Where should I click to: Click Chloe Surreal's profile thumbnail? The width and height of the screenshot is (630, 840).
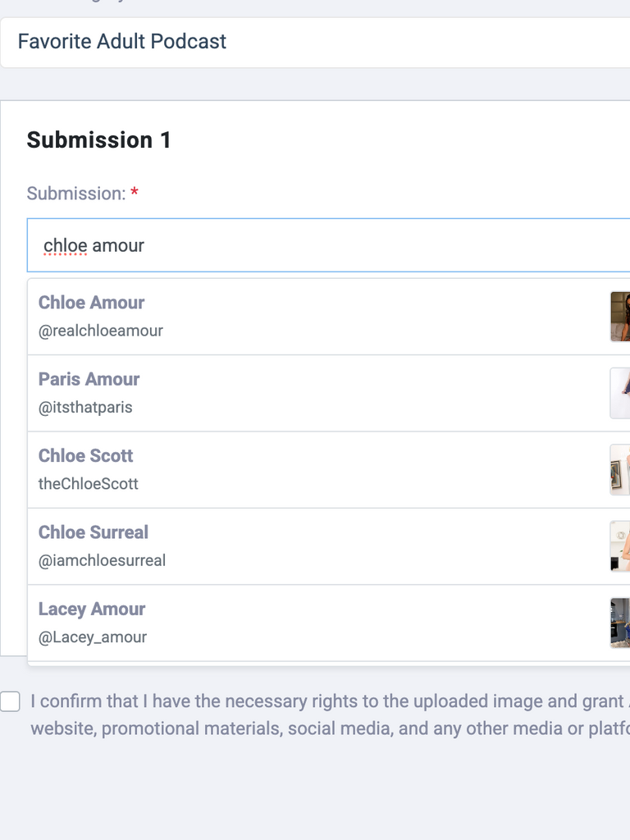point(620,546)
